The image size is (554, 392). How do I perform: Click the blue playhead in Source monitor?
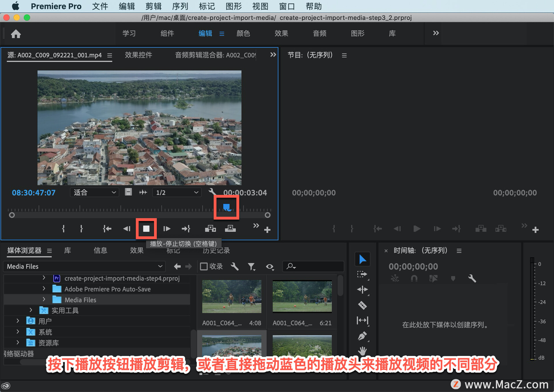(x=227, y=207)
